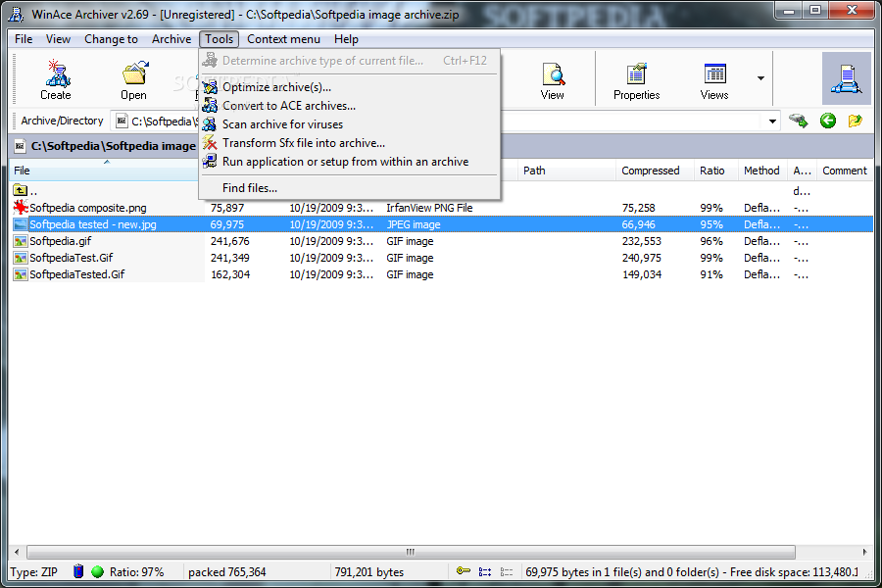This screenshot has width=882, height=588.
Task: Click the 91% ratio cell
Action: (x=711, y=274)
